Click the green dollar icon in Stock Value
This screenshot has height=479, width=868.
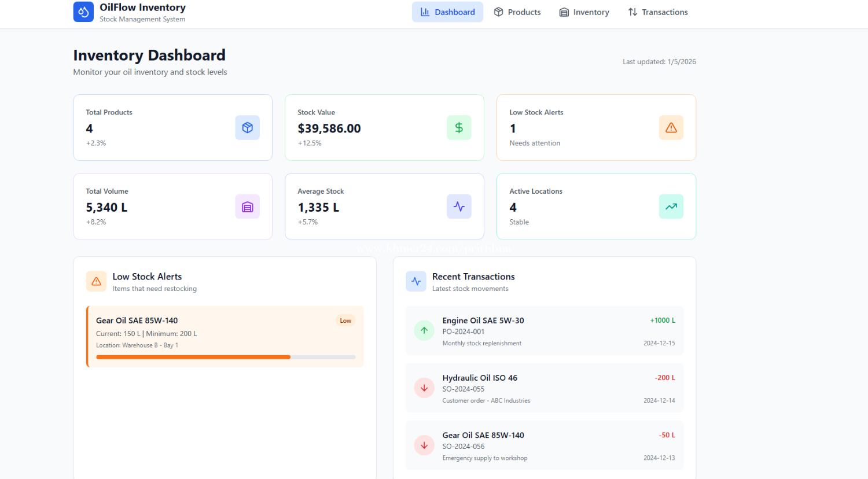tap(459, 128)
